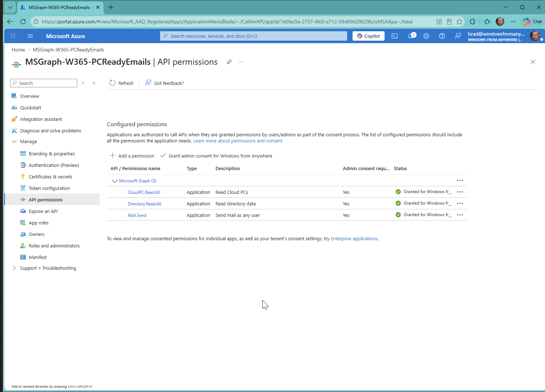This screenshot has width=545, height=392.
Task: Click the browser address bar
Action: coord(227,22)
